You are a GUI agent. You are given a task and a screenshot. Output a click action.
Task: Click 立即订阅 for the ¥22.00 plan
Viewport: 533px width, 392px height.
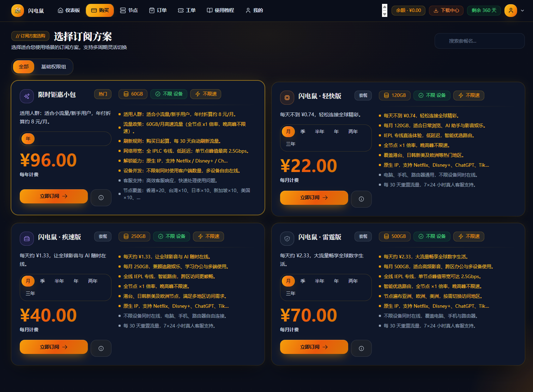point(314,197)
